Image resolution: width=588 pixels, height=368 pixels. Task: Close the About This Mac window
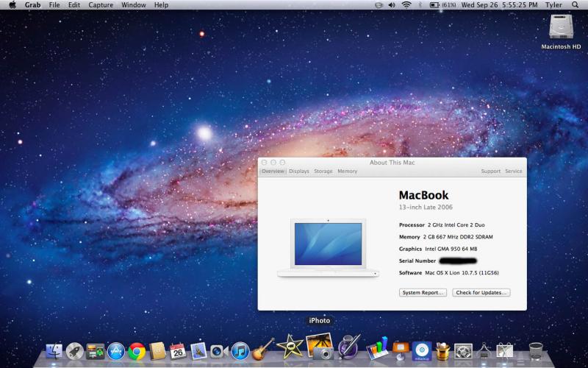click(264, 162)
